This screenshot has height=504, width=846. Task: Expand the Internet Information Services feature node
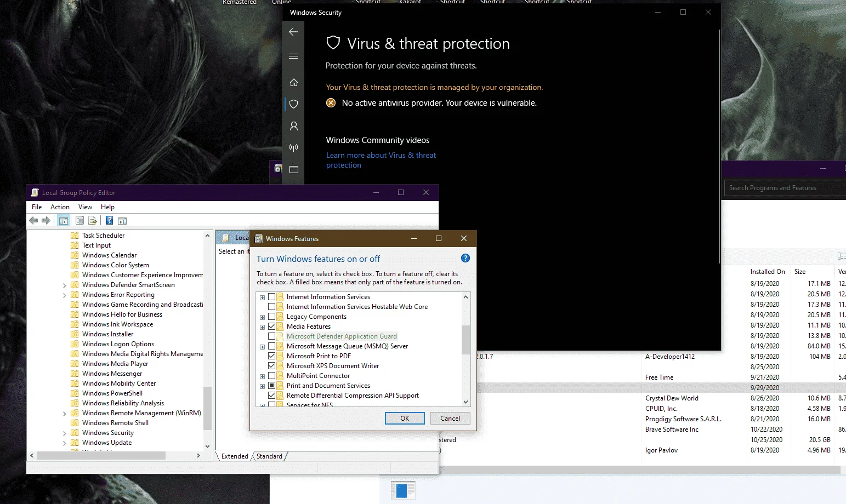click(262, 297)
